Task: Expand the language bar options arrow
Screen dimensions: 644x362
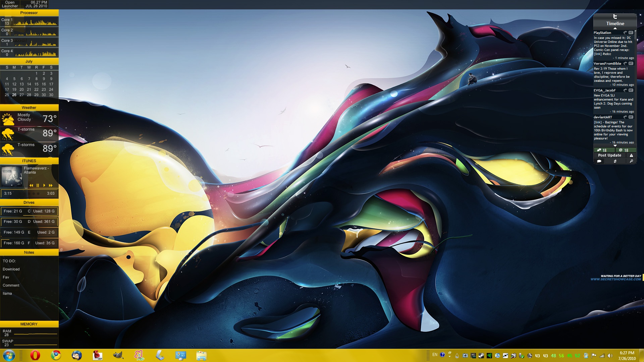Action: [449, 357]
